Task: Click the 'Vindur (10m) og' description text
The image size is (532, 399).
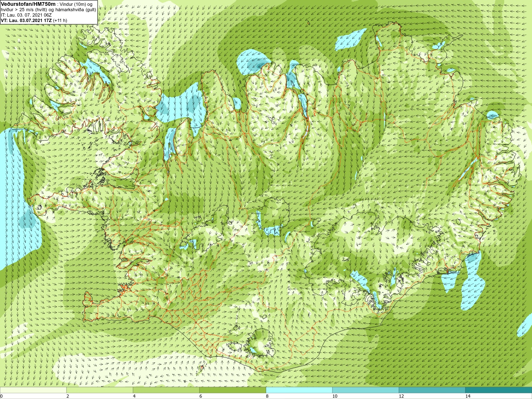Action: [76, 4]
